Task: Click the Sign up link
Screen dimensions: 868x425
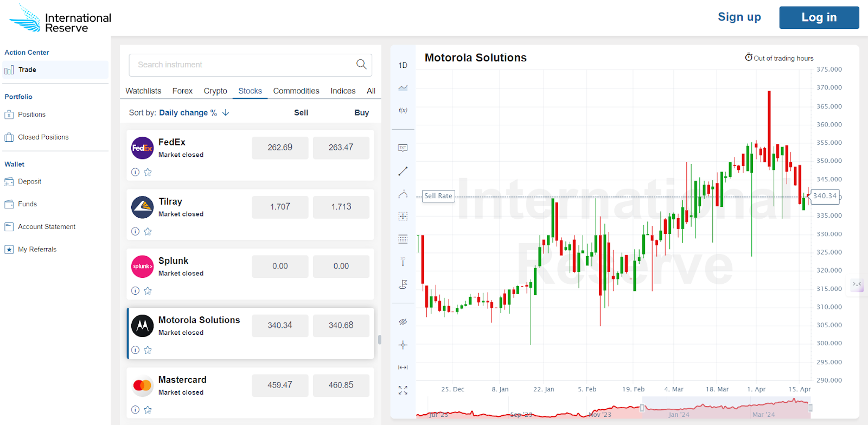Action: pos(739,17)
